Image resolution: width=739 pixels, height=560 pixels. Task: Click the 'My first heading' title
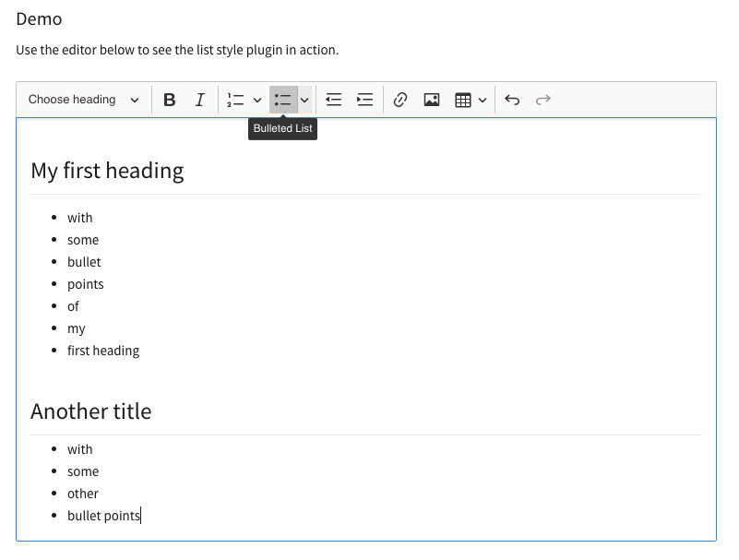pos(107,171)
